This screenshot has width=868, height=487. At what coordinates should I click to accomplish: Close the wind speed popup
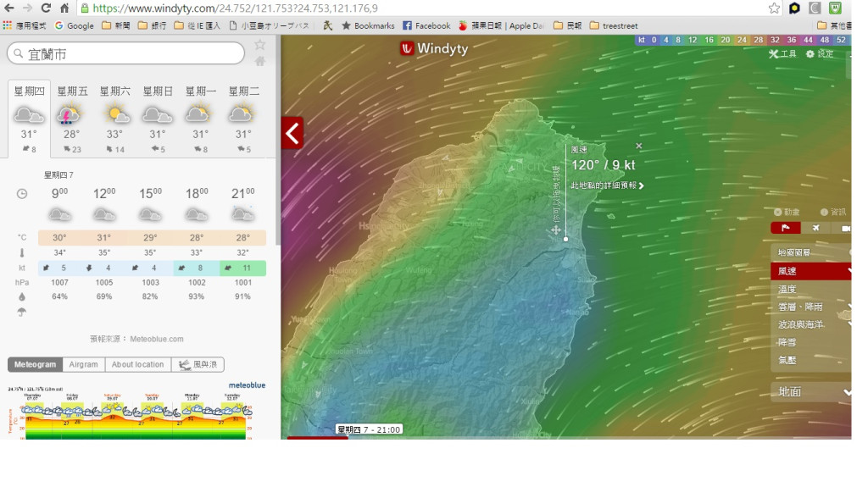(639, 146)
